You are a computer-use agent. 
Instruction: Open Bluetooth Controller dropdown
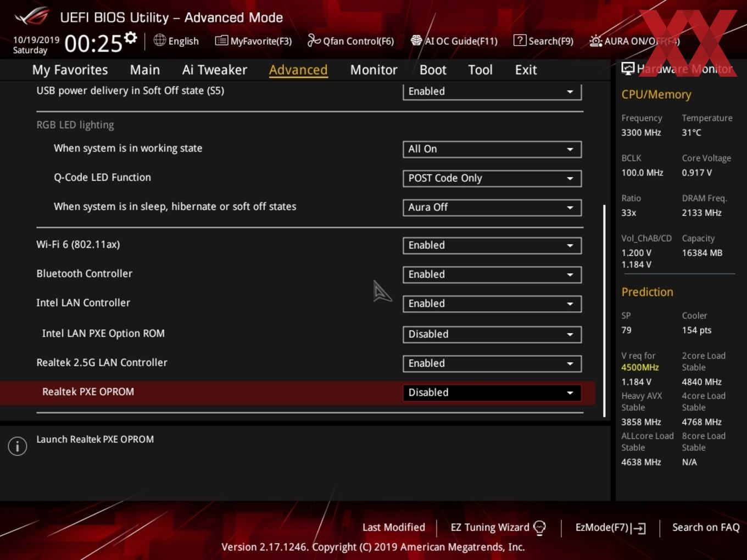tap(492, 274)
